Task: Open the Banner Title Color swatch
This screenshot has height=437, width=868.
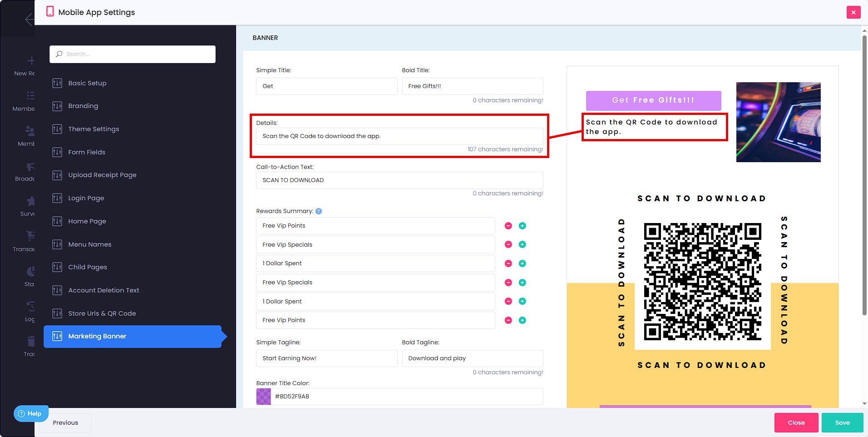Action: [264, 397]
